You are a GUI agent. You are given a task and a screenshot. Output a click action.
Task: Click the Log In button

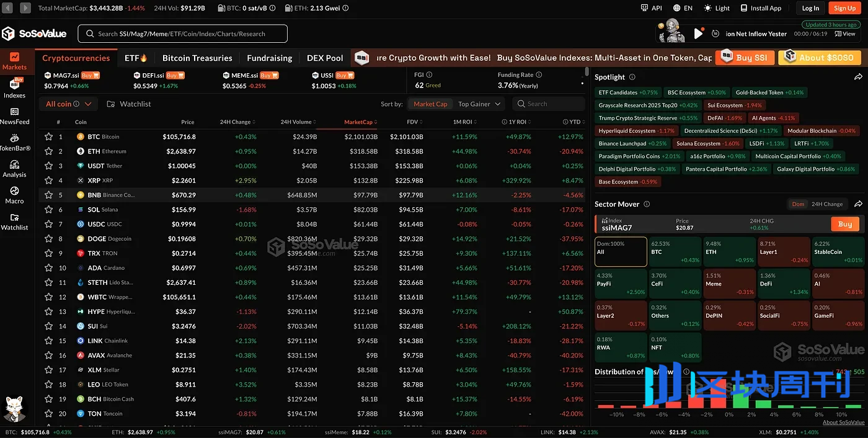pos(810,8)
